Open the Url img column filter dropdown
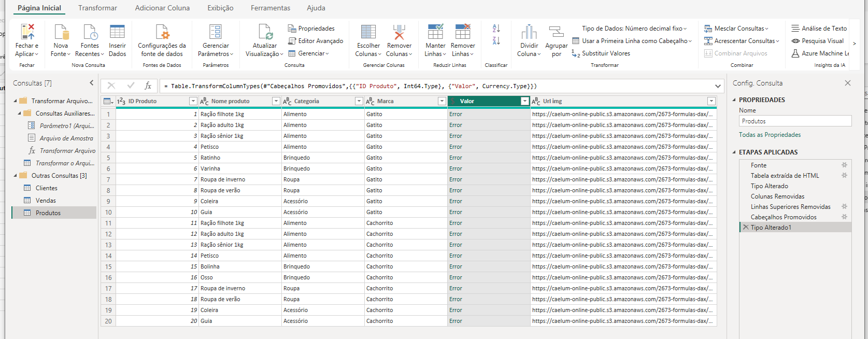This screenshot has height=339, width=868. pyautogui.click(x=711, y=101)
